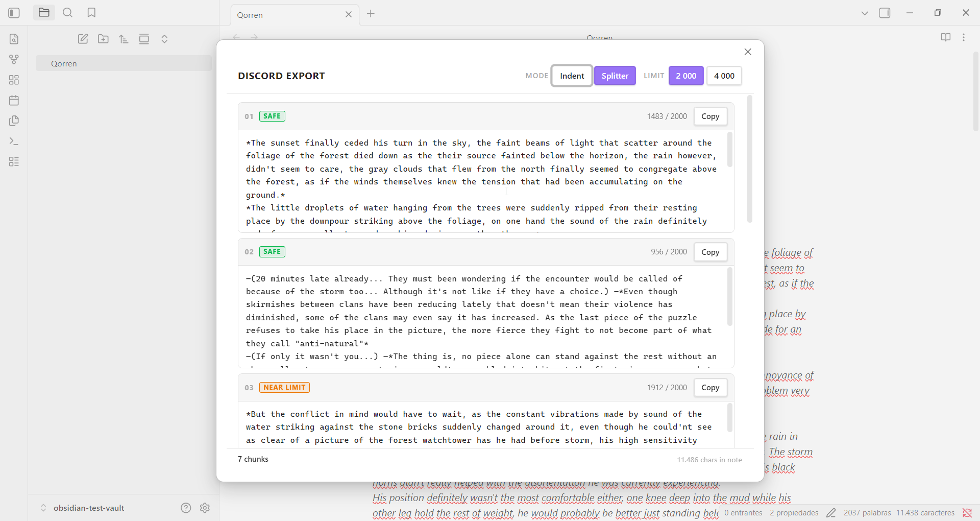Expand the obsidian-test-vault switcher
Image resolution: width=980 pixels, height=521 pixels.
(x=83, y=508)
